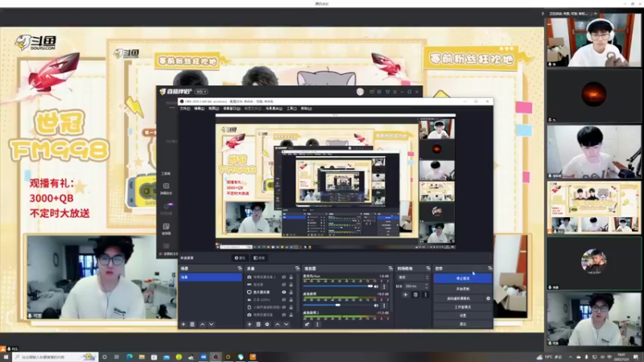Open the Douyu companion user avatar

(360, 92)
